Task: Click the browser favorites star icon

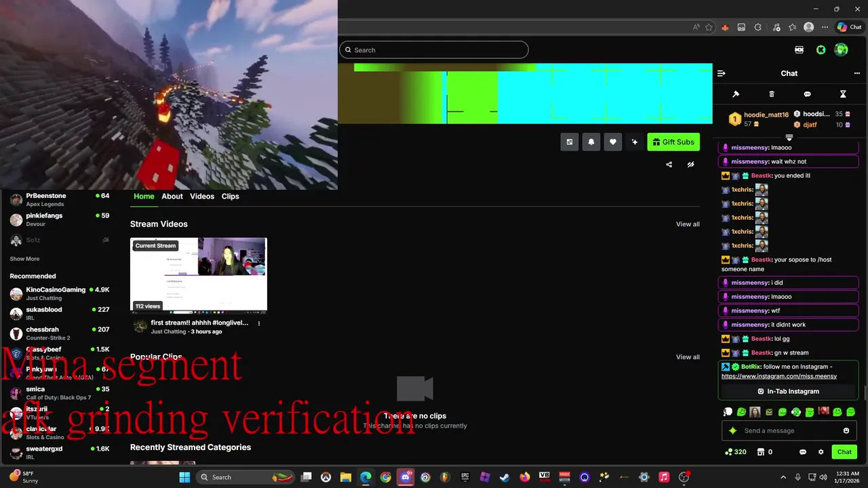Action: pos(709,27)
